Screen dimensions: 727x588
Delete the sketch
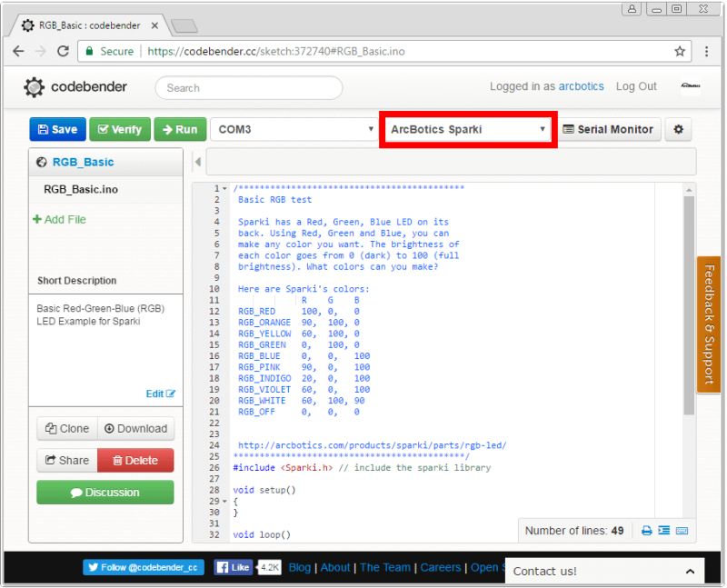tap(135, 461)
